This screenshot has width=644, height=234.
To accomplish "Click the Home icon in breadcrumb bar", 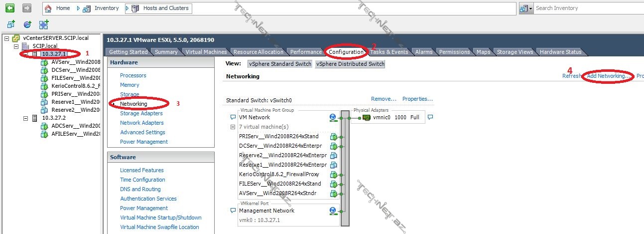I will pyautogui.click(x=49, y=8).
